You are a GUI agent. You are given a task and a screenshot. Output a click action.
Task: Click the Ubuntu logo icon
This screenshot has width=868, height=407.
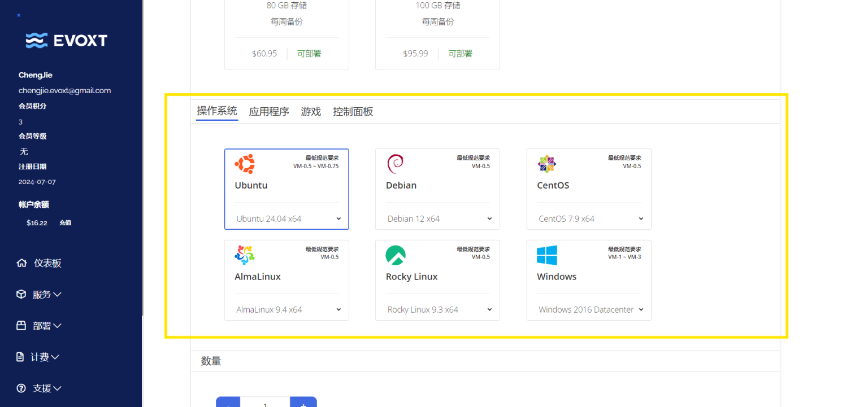(x=245, y=164)
